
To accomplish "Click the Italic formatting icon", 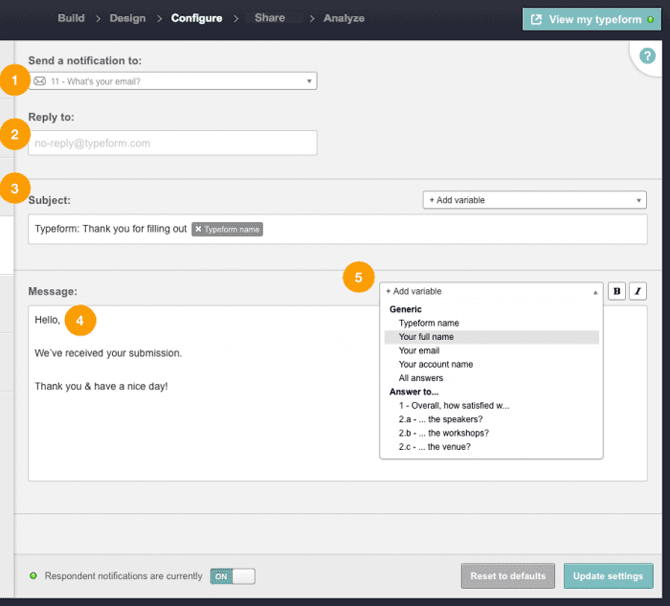I will (x=637, y=291).
